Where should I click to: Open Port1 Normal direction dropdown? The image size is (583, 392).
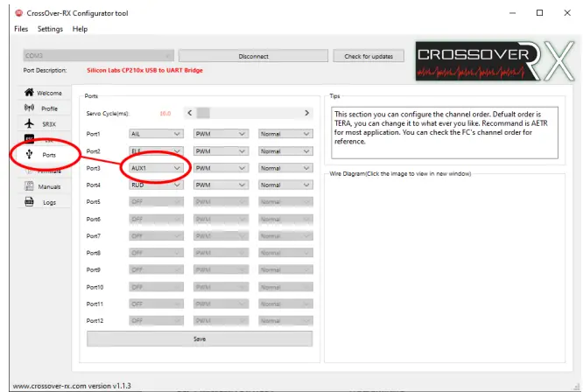[x=285, y=134]
